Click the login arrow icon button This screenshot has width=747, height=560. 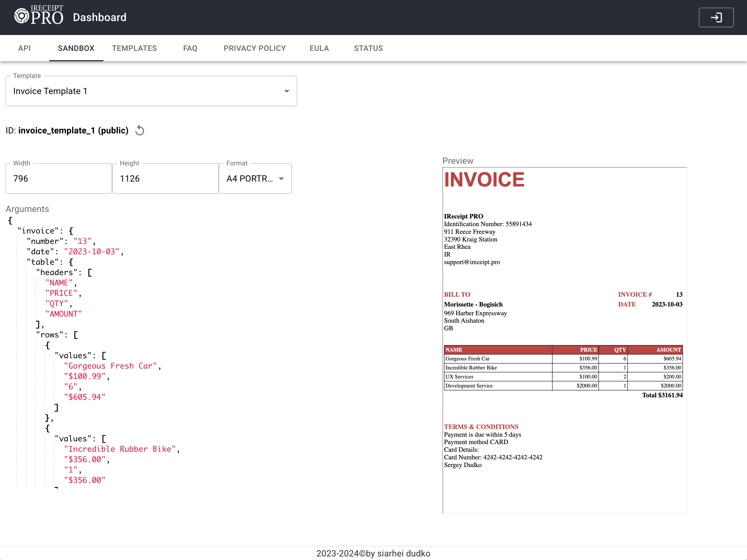click(x=716, y=17)
